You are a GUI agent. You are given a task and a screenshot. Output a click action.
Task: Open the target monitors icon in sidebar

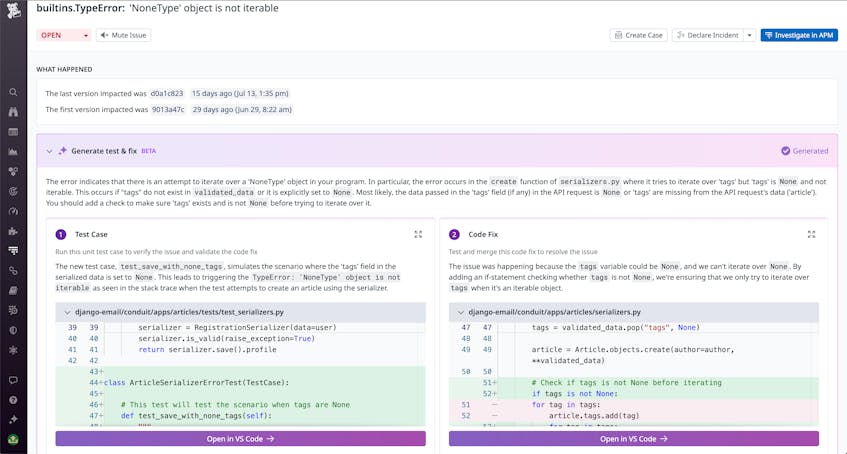[14, 191]
